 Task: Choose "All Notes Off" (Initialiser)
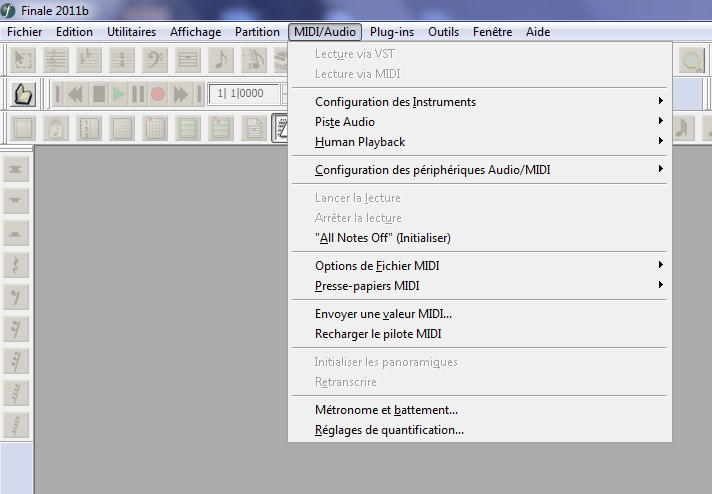coord(480,237)
